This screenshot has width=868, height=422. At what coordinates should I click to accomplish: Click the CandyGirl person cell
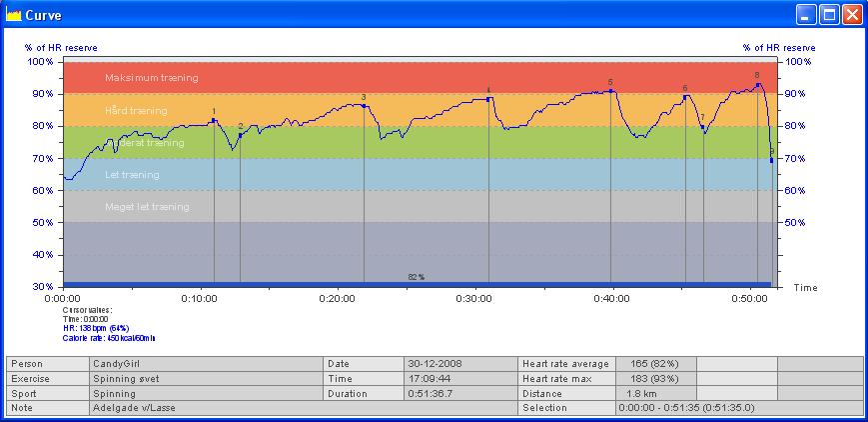(206, 364)
